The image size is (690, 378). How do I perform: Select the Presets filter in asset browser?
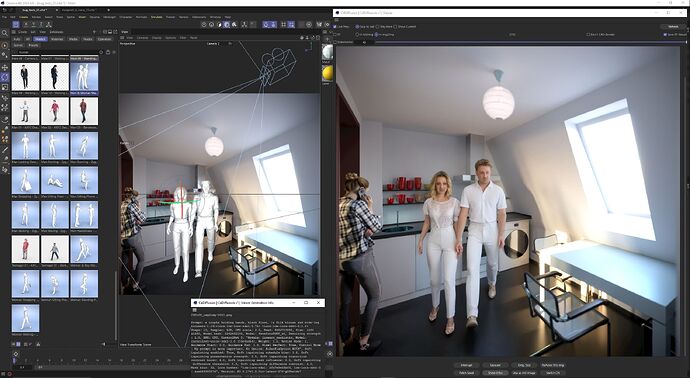point(33,45)
